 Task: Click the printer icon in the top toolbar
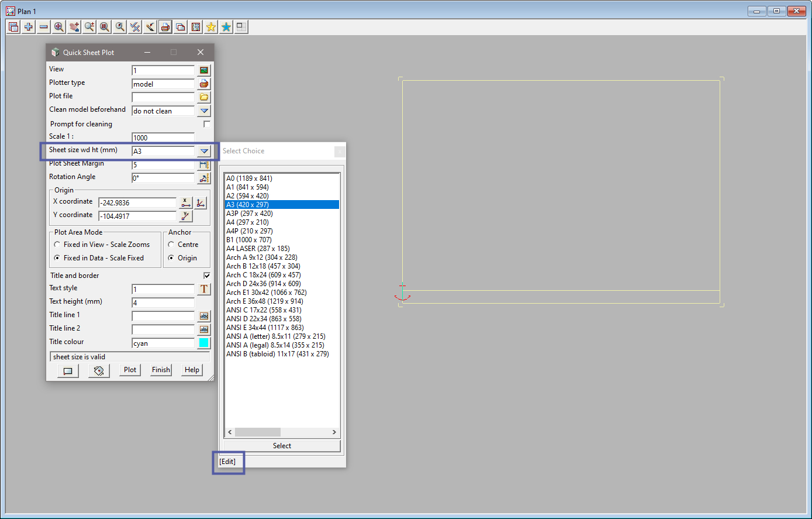click(x=165, y=27)
